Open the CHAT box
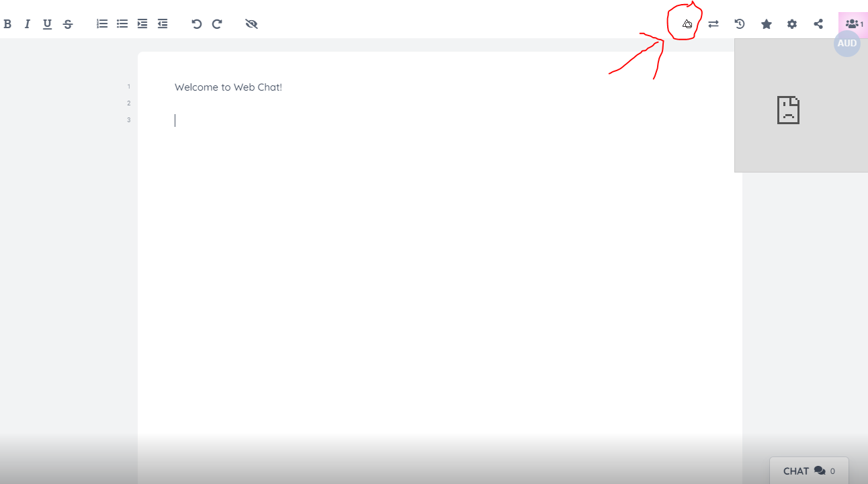 pyautogui.click(x=809, y=471)
